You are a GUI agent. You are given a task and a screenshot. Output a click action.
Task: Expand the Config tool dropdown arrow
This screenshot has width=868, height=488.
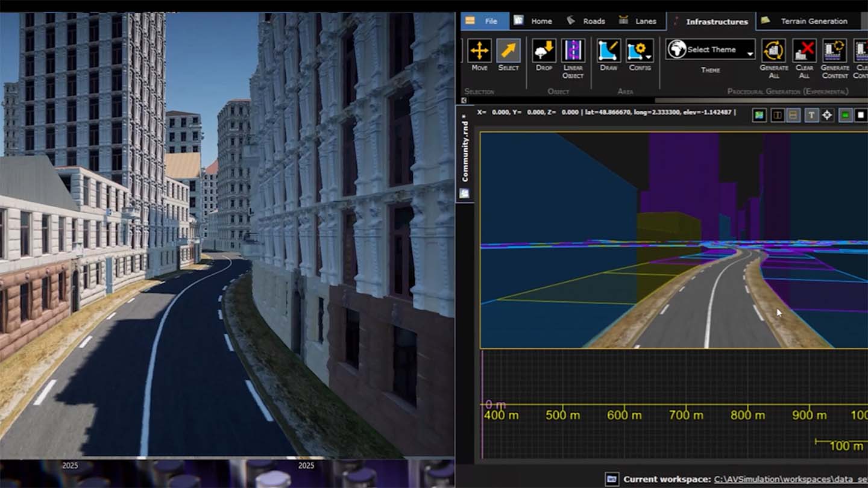[649, 58]
